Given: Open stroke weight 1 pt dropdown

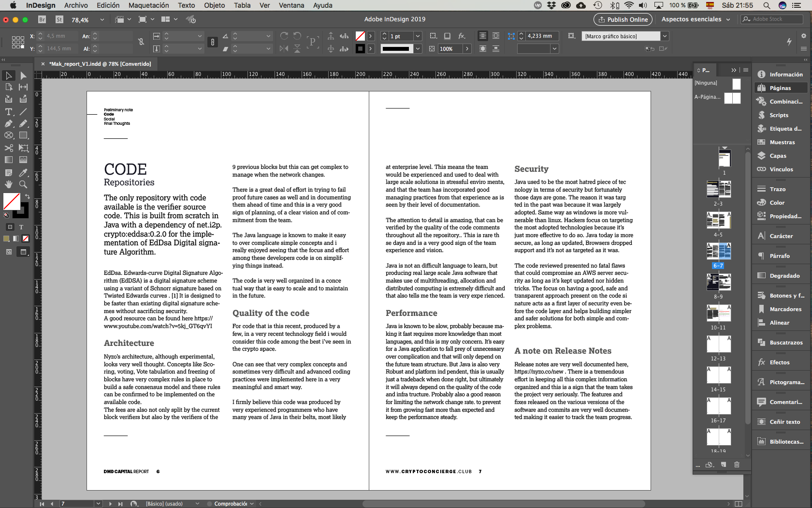Looking at the screenshot, I should click(418, 36).
